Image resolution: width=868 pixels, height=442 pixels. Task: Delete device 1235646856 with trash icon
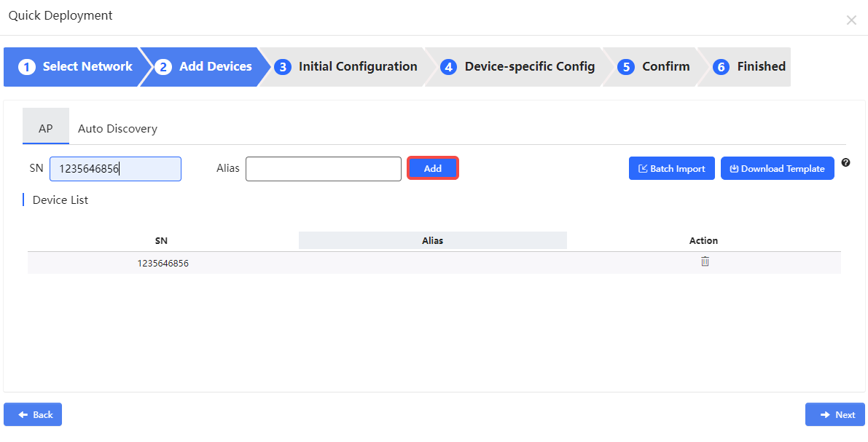(x=705, y=261)
